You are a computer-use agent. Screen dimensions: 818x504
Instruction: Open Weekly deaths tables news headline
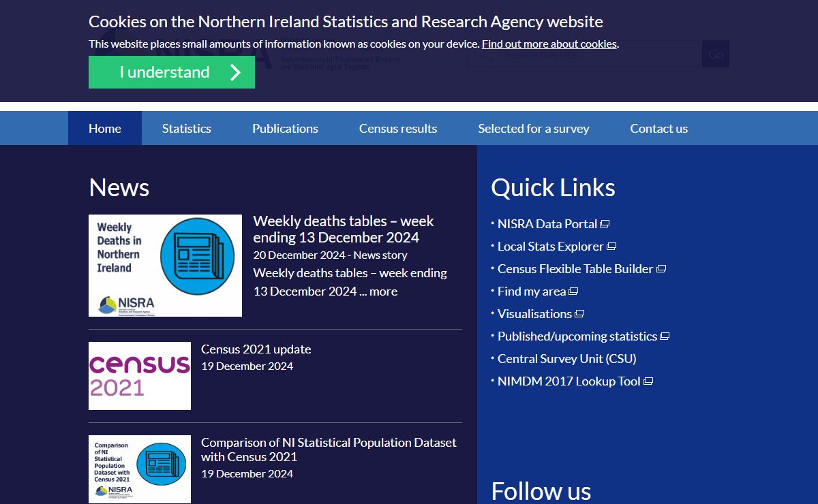344,230
